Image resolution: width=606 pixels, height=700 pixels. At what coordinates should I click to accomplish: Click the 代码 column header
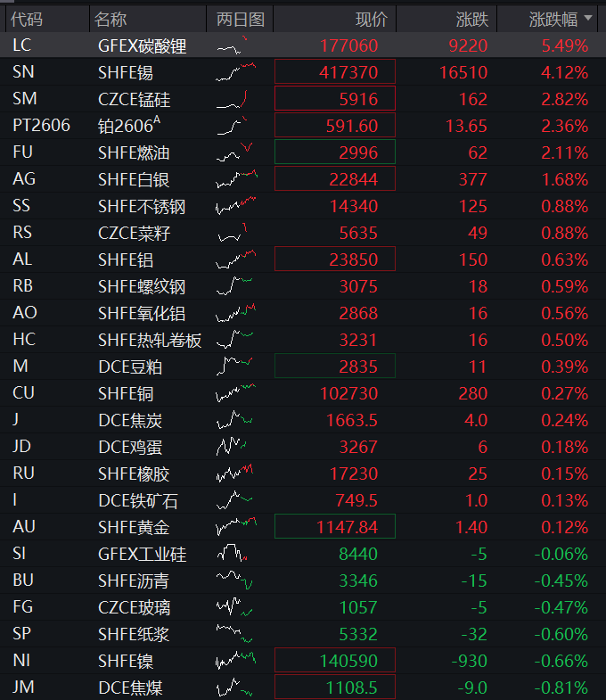point(27,19)
